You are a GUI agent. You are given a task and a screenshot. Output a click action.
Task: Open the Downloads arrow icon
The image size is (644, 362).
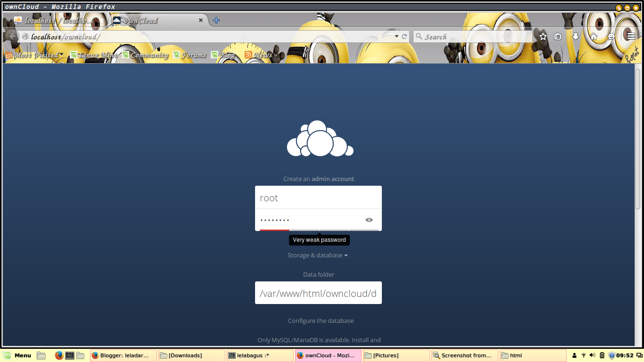[575, 36]
